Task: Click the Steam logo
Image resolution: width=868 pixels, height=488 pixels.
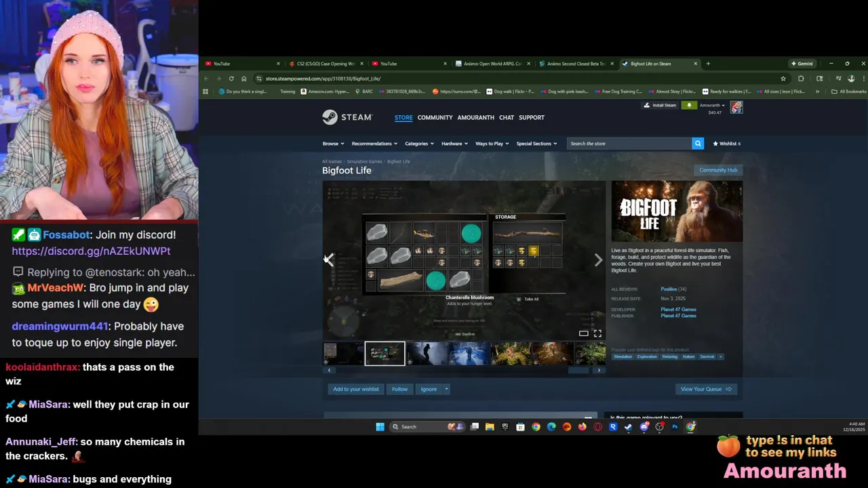Action: (347, 117)
